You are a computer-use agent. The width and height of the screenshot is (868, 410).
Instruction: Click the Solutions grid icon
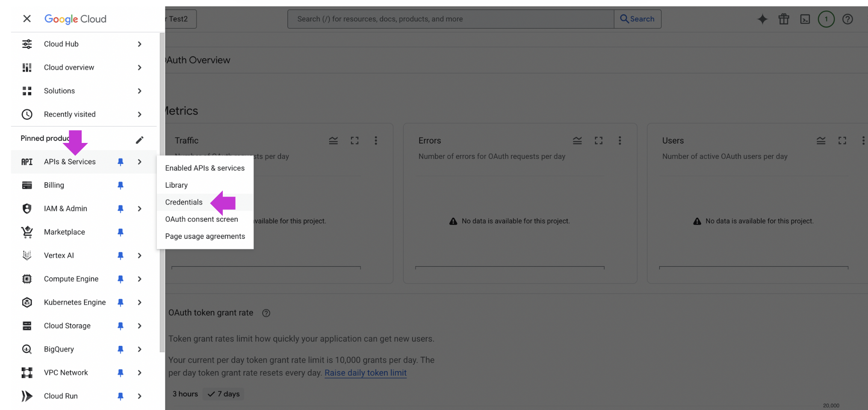point(27,91)
